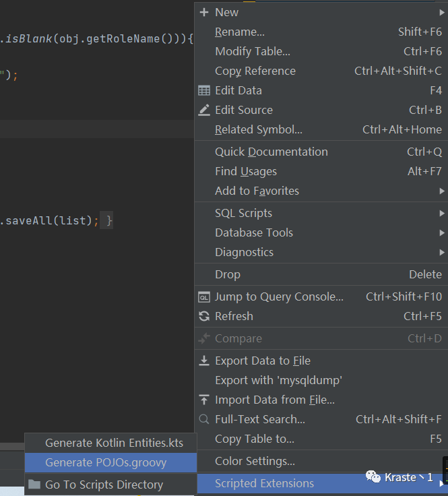
Task: Select Generate POJOs.groovy script
Action: (106, 462)
